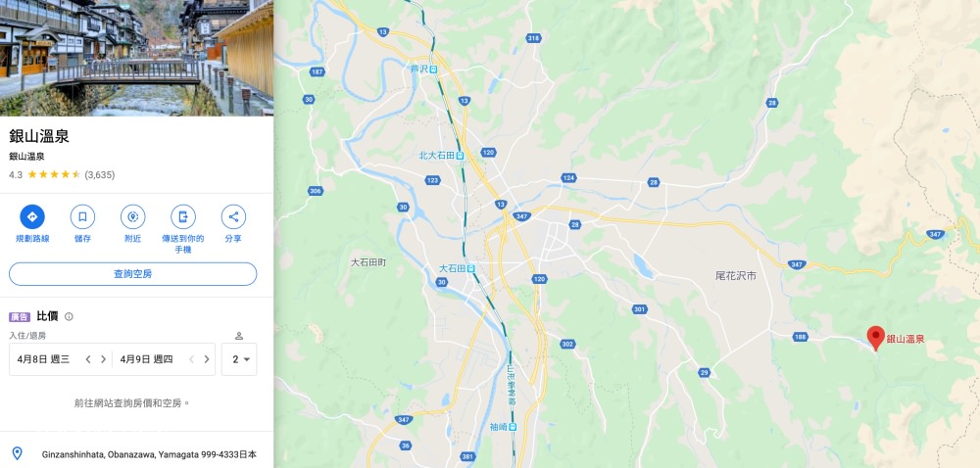Click the 查詢空房 availability button
The width and height of the screenshot is (980, 468).
point(132,274)
